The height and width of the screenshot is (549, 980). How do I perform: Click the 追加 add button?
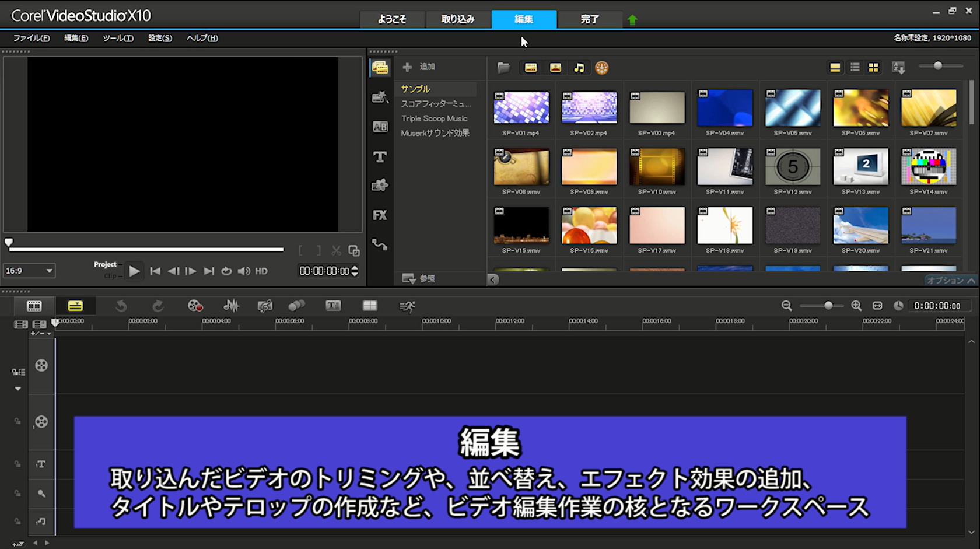[419, 67]
